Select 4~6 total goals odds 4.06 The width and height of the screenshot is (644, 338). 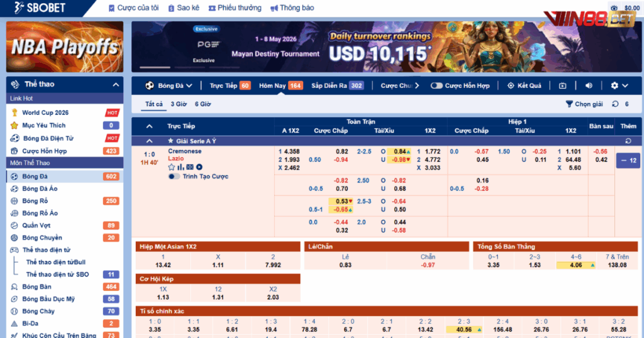point(576,265)
